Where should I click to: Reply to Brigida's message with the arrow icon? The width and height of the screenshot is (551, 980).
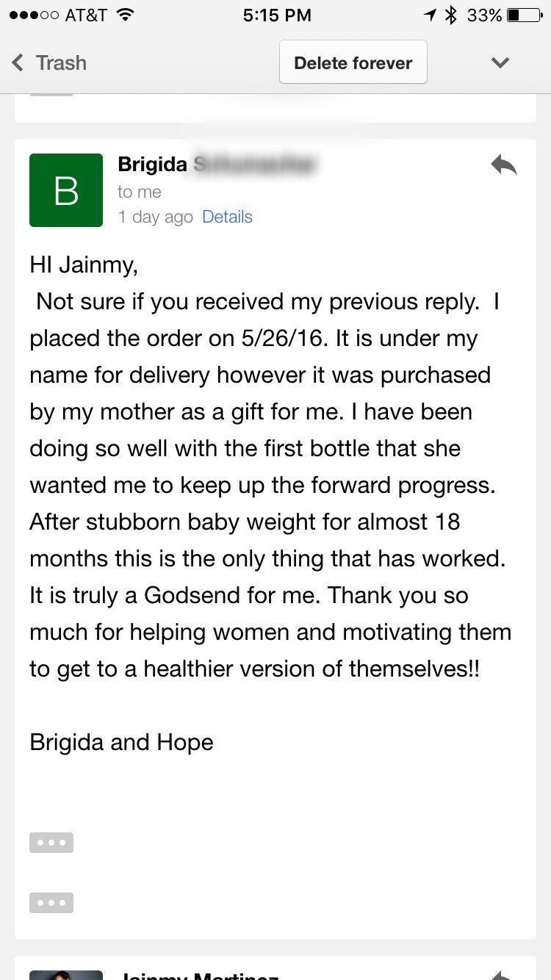pyautogui.click(x=504, y=166)
